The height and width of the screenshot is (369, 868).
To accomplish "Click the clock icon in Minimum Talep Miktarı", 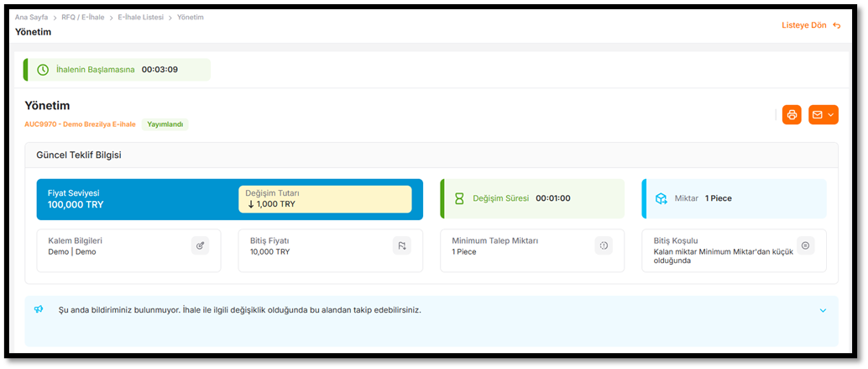I will pyautogui.click(x=604, y=245).
